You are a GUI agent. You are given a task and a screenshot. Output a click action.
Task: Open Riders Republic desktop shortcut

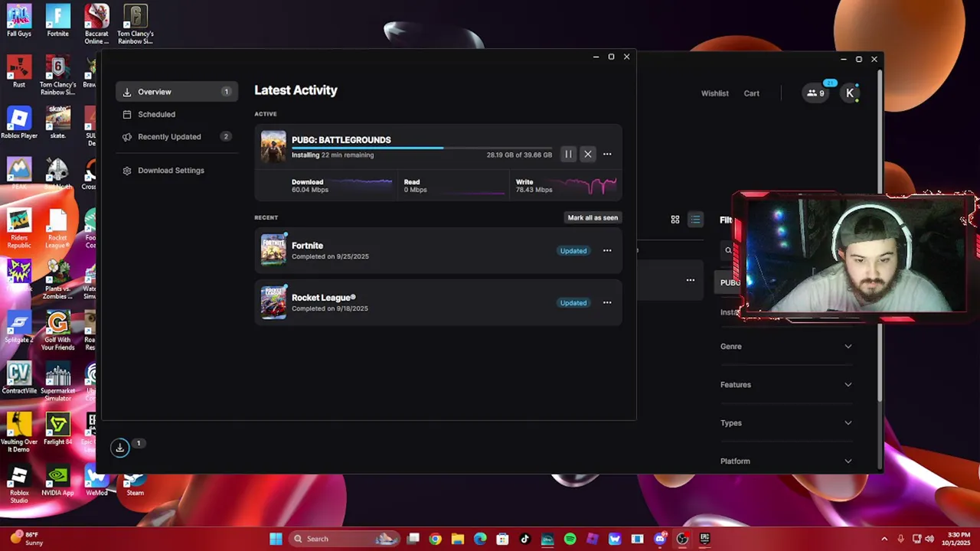click(19, 229)
